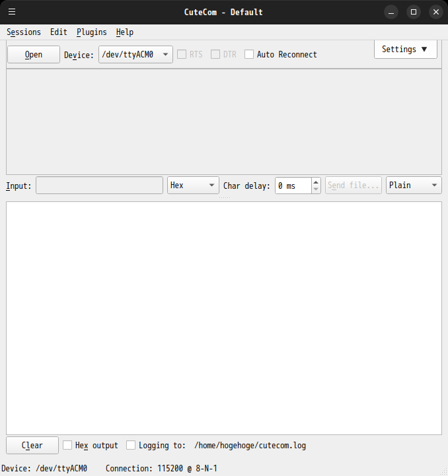
Task: Increase Char delay with up arrow
Action: click(316, 182)
